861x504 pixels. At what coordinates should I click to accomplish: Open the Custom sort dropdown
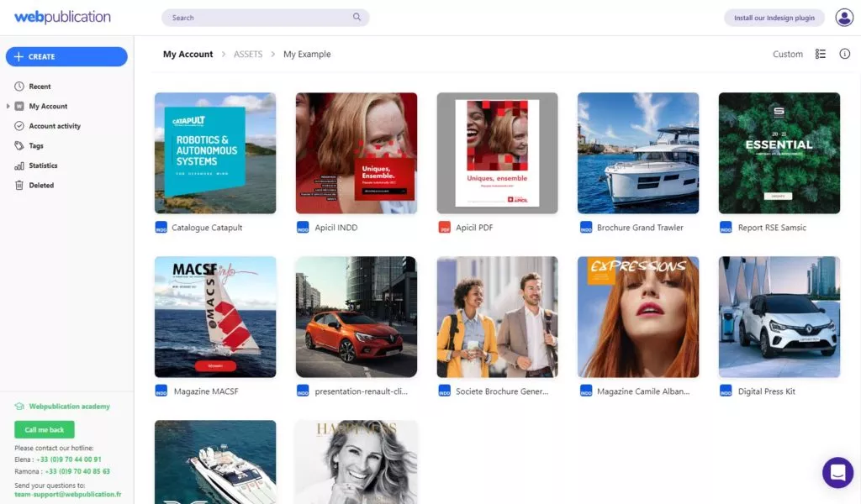point(787,54)
